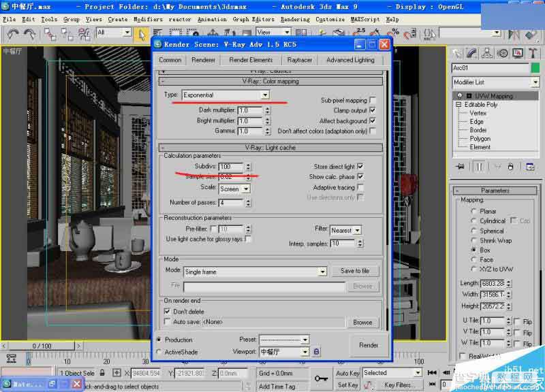Enable the Pre-filter checkbox

213,229
